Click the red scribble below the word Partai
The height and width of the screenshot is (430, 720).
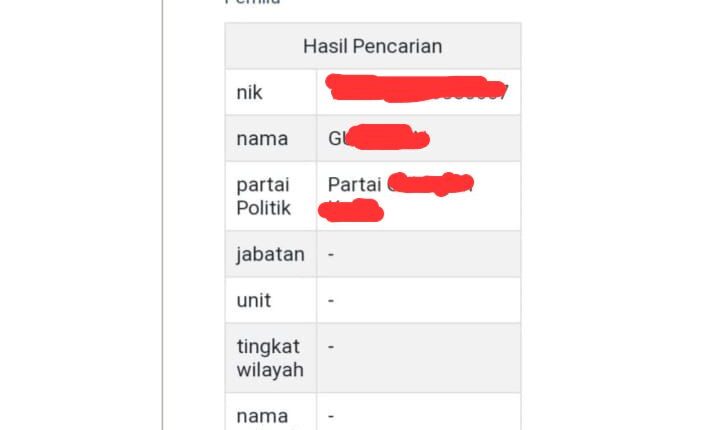tap(351, 209)
